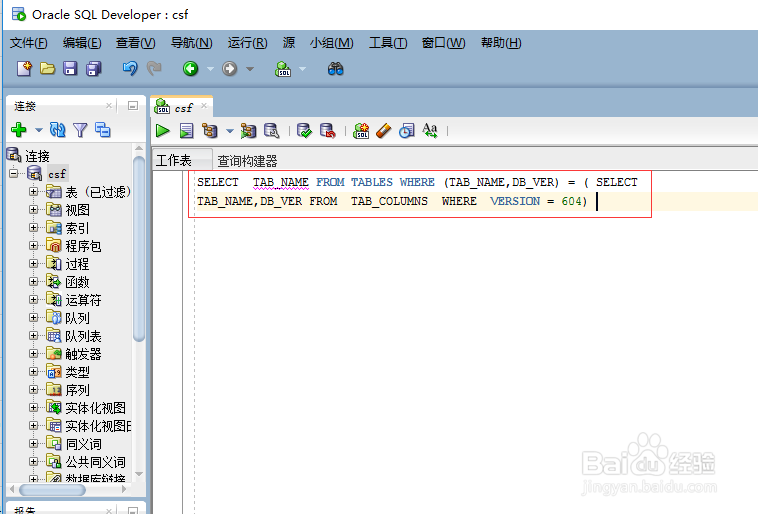Run statement with green play icon
758x514 pixels.
162,131
